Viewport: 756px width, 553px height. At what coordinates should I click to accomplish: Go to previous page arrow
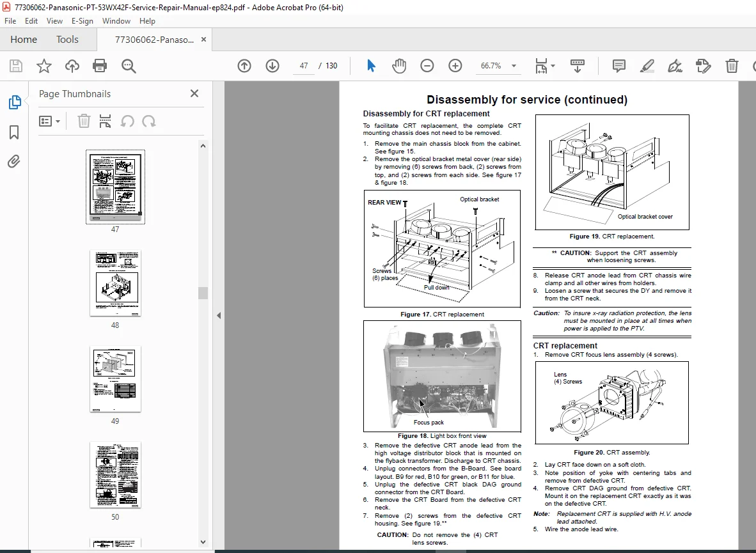[x=244, y=66]
